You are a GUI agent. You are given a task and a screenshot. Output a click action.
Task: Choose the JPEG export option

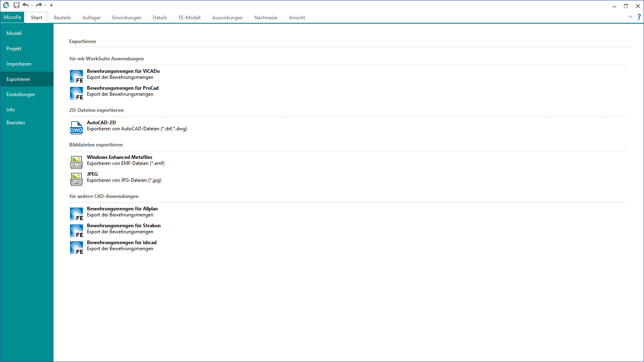coord(93,174)
